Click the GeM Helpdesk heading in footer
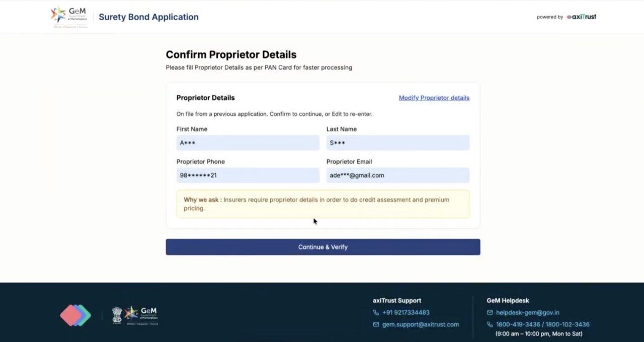Viewport: 644px width, 342px height. (x=508, y=300)
